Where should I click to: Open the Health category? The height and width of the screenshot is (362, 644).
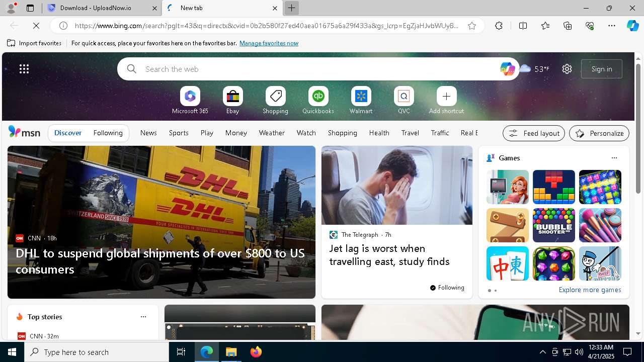(379, 133)
